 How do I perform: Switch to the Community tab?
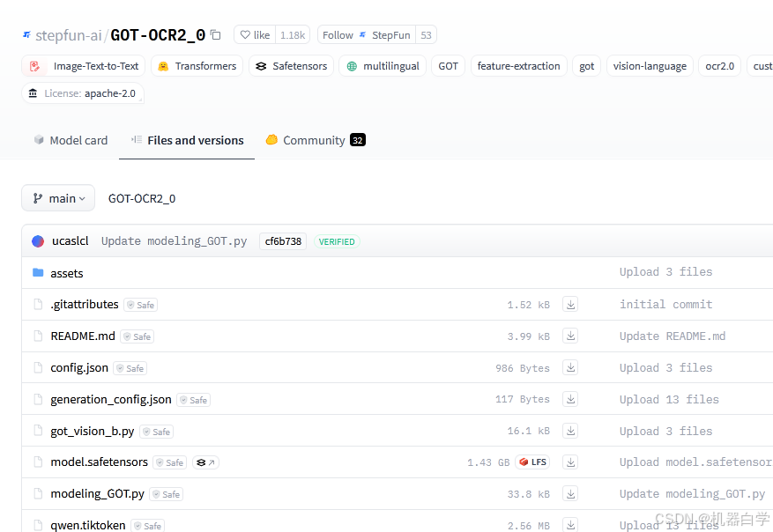point(316,140)
